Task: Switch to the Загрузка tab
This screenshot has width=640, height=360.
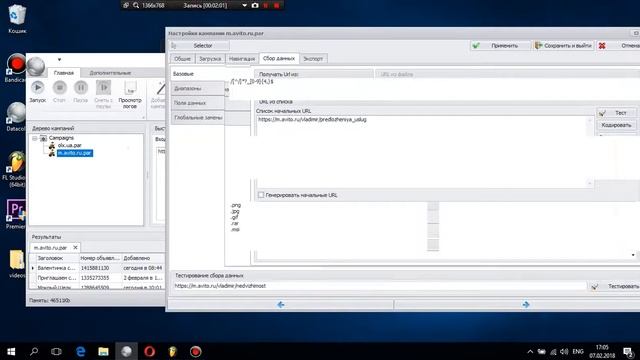Action: [x=210, y=59]
